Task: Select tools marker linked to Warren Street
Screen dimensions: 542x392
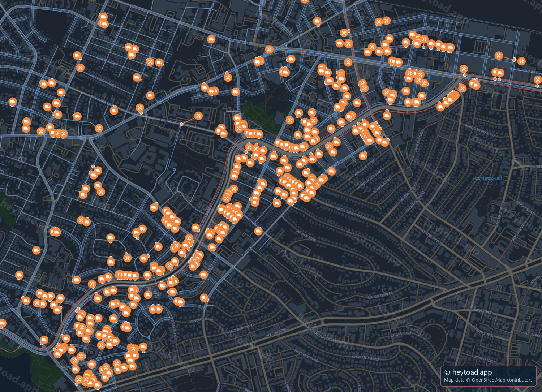Action: point(198,116)
